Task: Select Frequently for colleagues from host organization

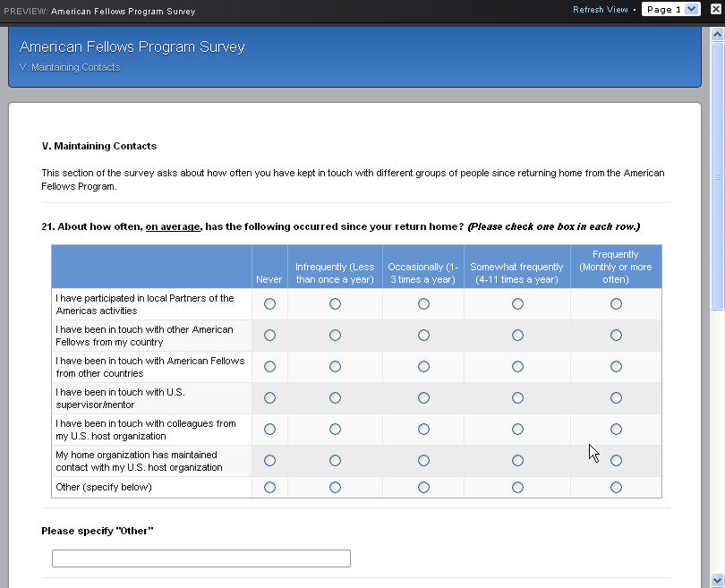Action: (x=616, y=430)
